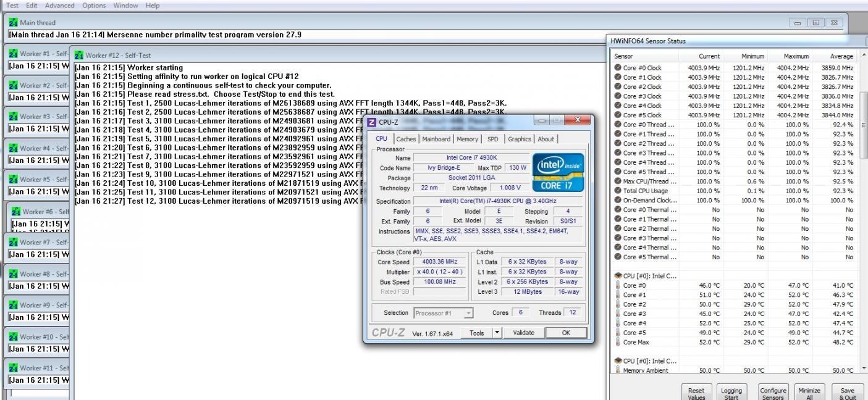This screenshot has height=400, width=868.
Task: Click Reset Values in HWiNFO64
Action: (x=696, y=394)
